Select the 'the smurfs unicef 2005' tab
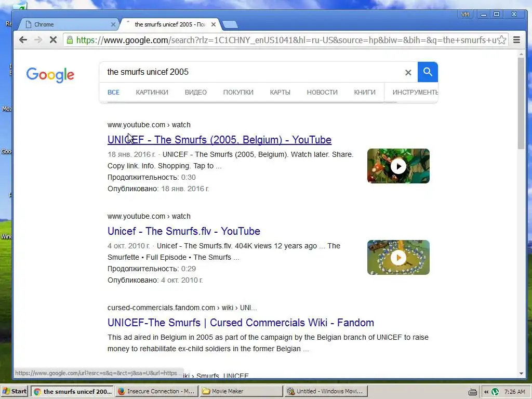This screenshot has width=532, height=399. [x=170, y=24]
